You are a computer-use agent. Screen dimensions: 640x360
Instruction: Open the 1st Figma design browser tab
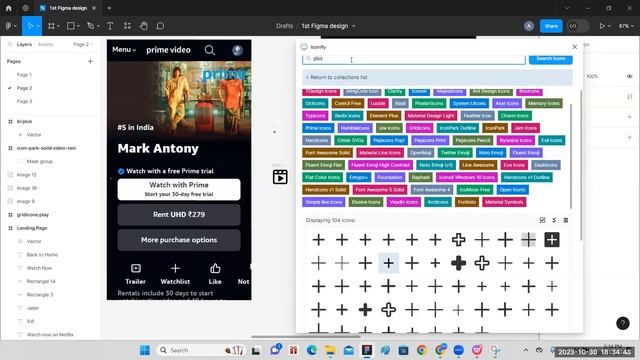tap(68, 8)
